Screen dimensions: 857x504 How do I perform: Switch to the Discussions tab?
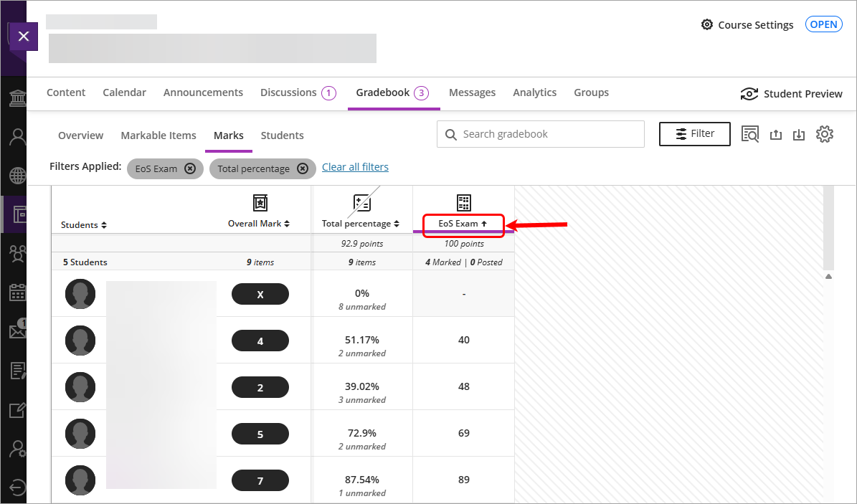pos(297,92)
